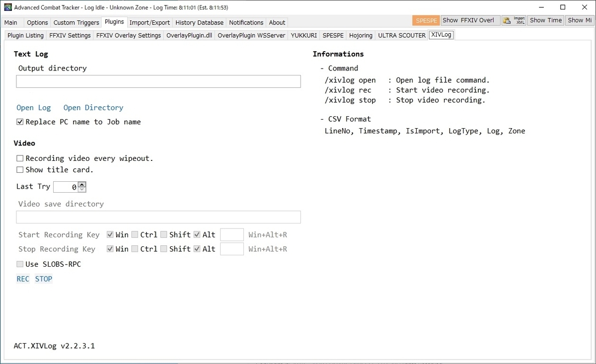Screen dimensions: 596x364
Task: Switch to the Hojoring plugin tab
Action: [361, 35]
